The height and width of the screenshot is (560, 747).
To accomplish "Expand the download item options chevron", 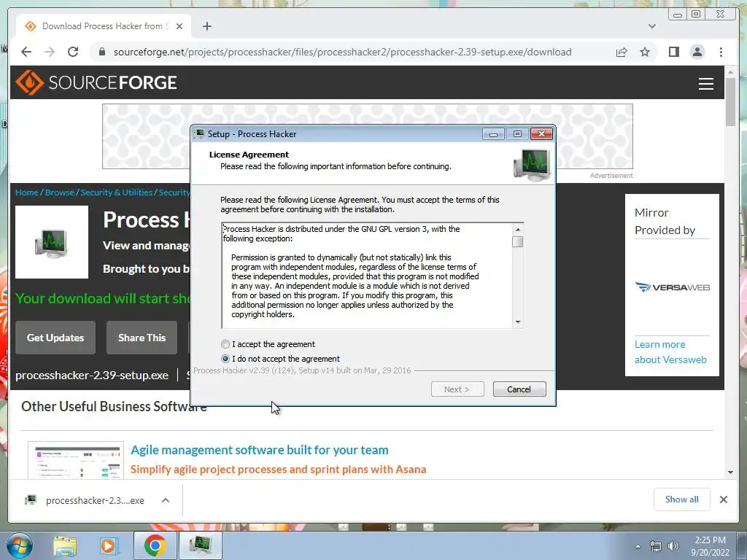I will pyautogui.click(x=166, y=500).
